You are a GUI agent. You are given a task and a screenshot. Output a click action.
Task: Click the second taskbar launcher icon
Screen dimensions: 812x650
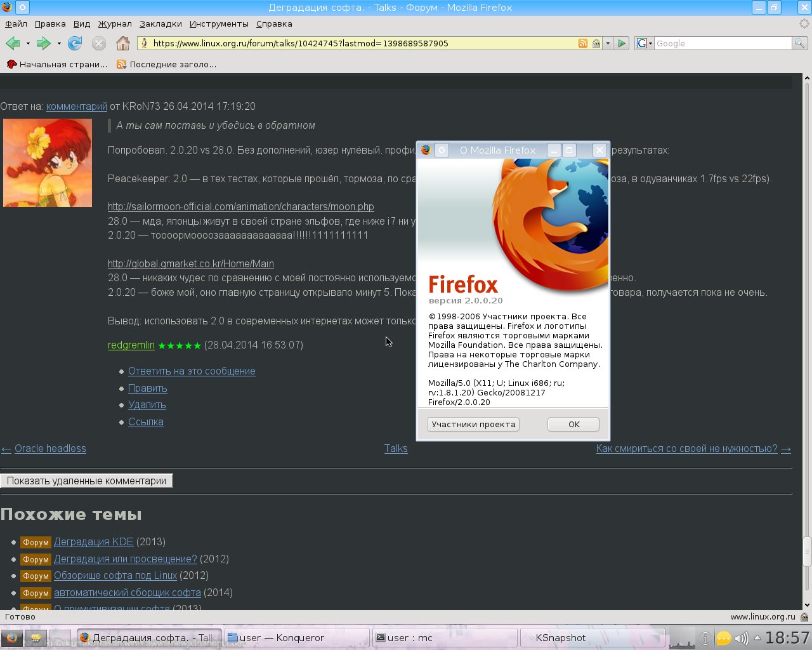click(x=36, y=638)
